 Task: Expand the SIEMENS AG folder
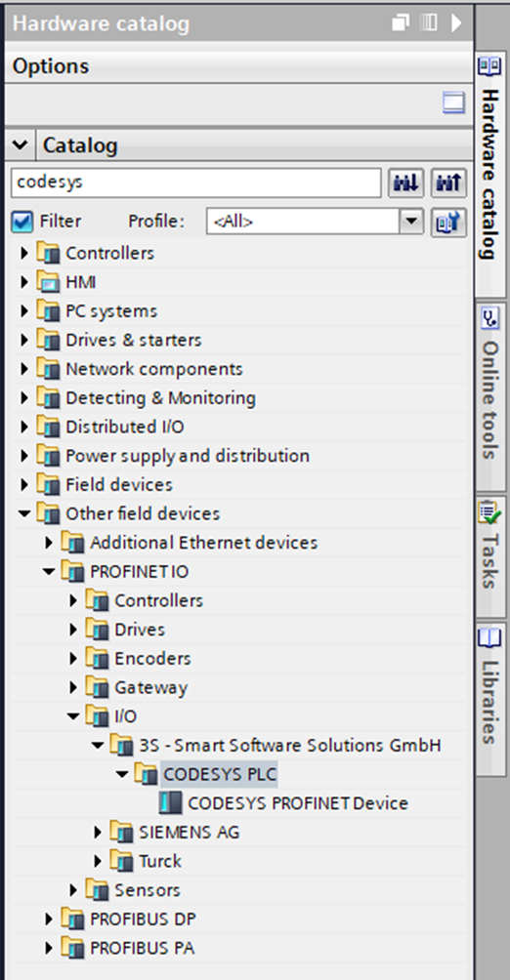(x=98, y=833)
